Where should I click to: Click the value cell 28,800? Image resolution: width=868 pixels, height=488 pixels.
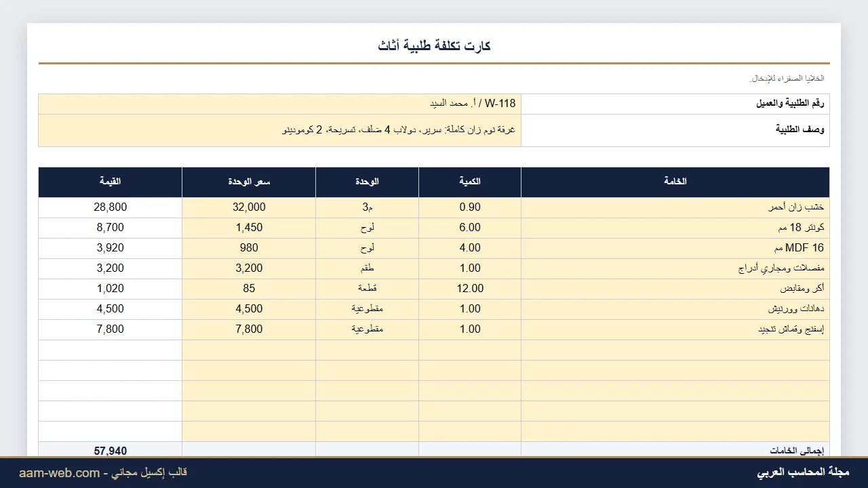pos(111,207)
